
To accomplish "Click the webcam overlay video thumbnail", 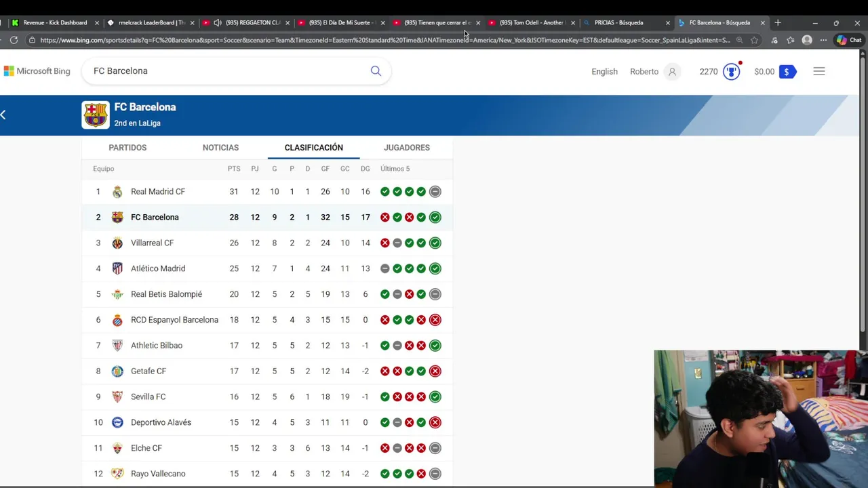I will pos(759,418).
